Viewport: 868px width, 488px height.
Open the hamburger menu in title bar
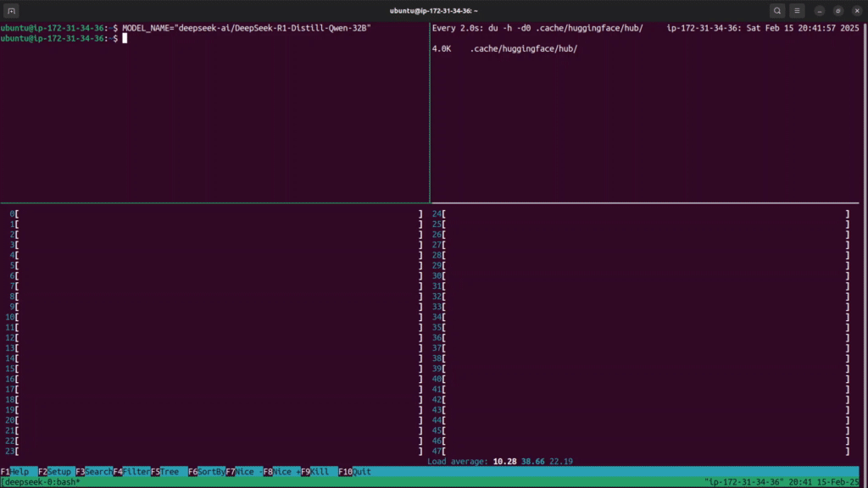797,10
